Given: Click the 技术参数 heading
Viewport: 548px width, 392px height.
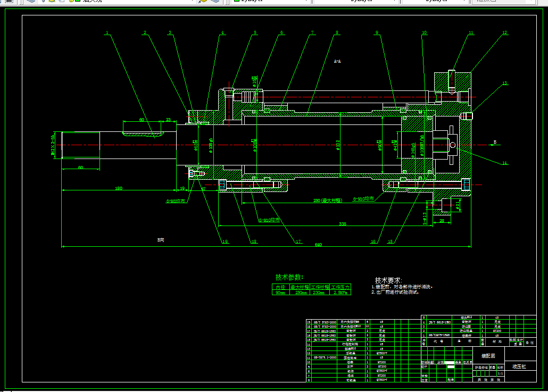Looking at the screenshot, I should click(x=289, y=278).
